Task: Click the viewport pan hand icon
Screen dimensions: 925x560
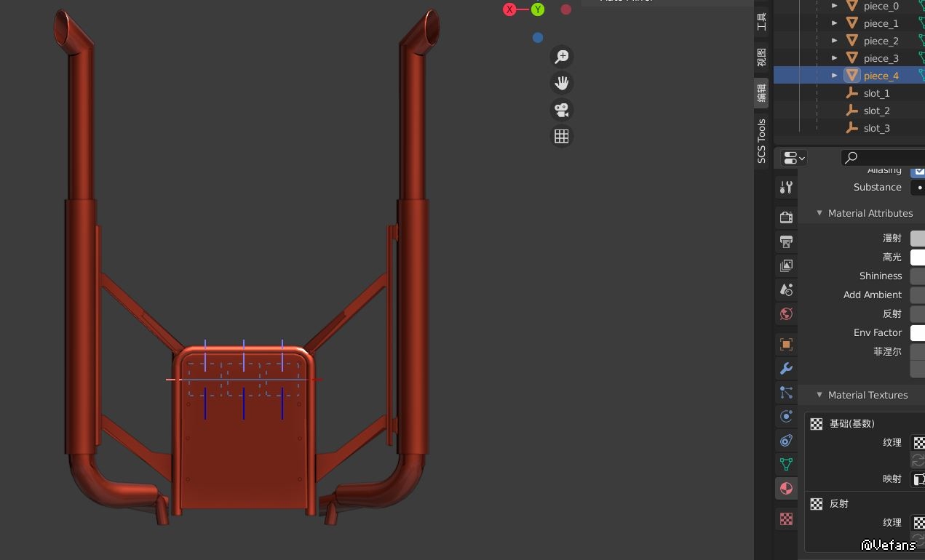Action: [x=562, y=83]
